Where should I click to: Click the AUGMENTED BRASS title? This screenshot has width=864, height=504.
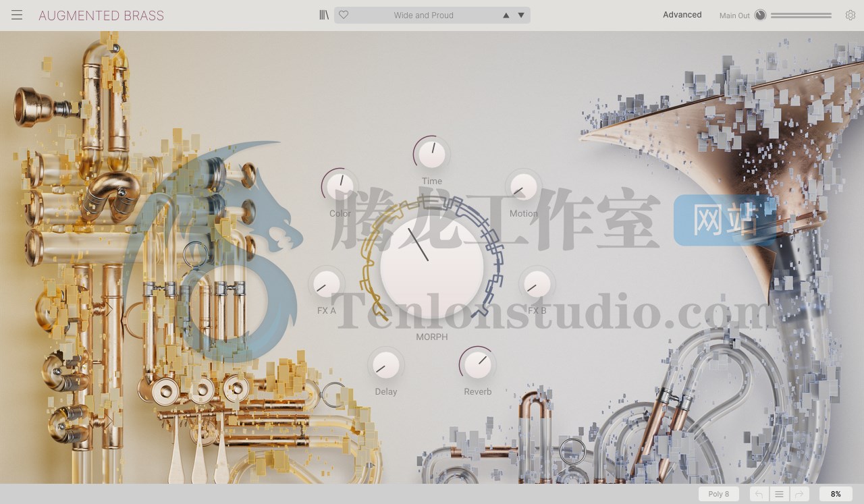(x=101, y=16)
